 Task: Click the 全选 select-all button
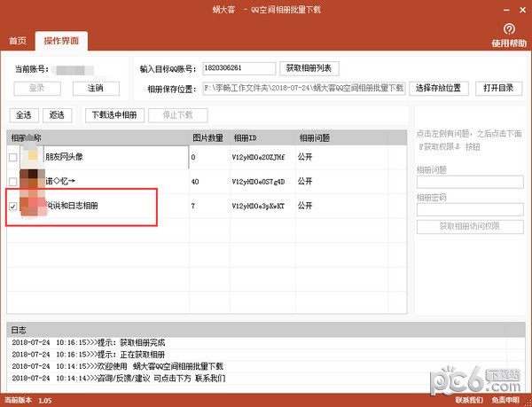coord(24,115)
